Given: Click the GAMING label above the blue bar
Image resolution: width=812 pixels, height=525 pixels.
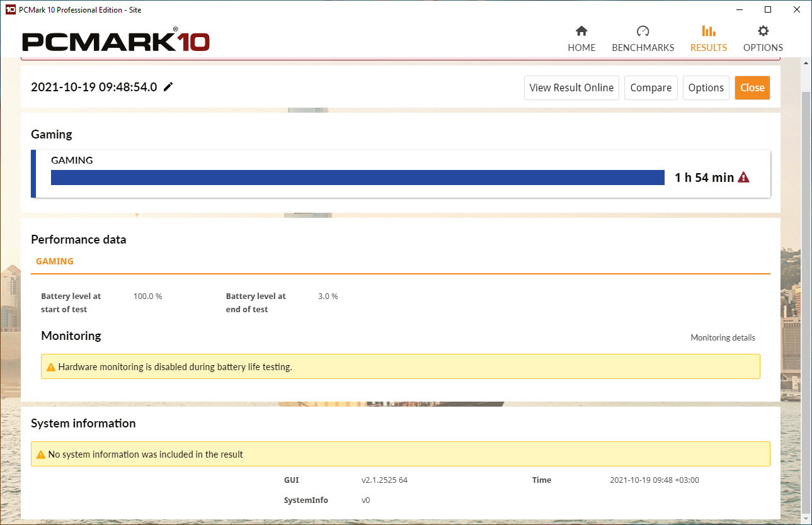Looking at the screenshot, I should pyautogui.click(x=72, y=160).
